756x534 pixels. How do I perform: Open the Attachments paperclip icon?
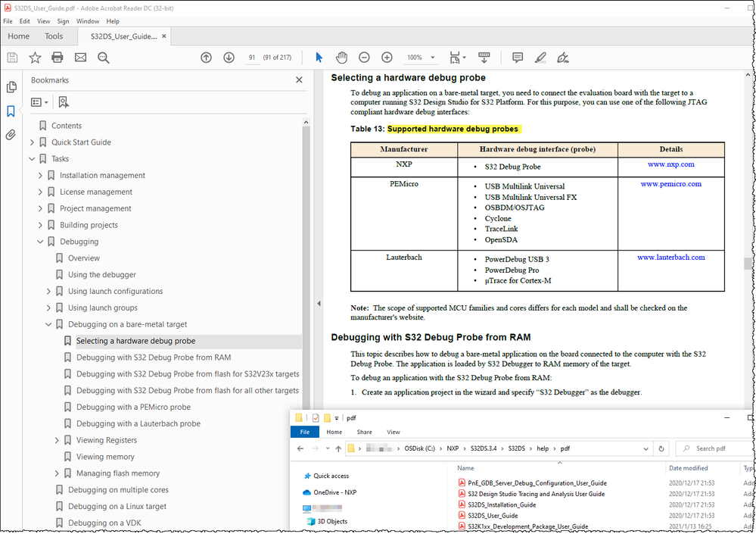coord(11,135)
